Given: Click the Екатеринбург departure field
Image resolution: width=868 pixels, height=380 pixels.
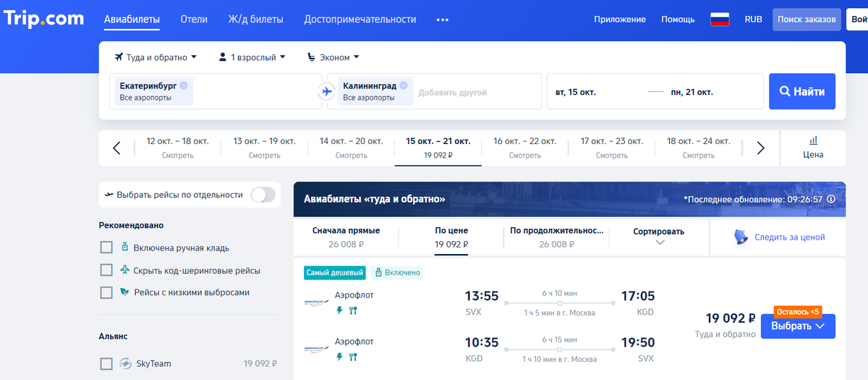Looking at the screenshot, I should pos(216,91).
